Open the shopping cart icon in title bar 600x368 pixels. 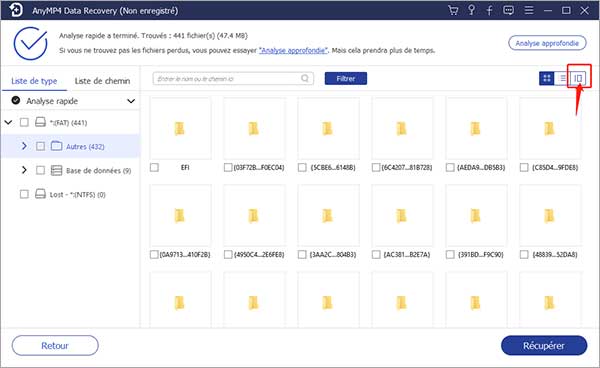pos(453,10)
